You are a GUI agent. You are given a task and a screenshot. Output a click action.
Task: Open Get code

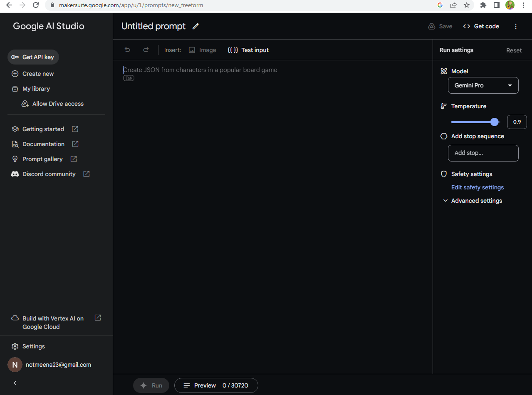[x=481, y=26]
